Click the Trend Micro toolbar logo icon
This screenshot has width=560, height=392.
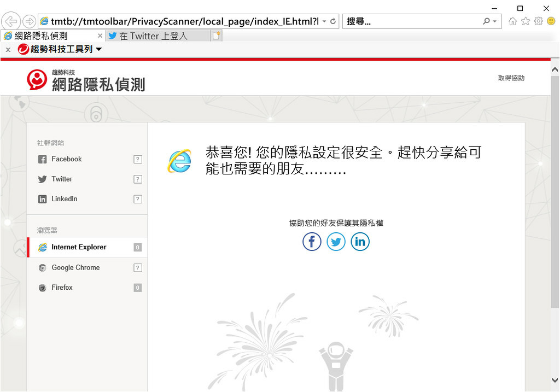23,49
